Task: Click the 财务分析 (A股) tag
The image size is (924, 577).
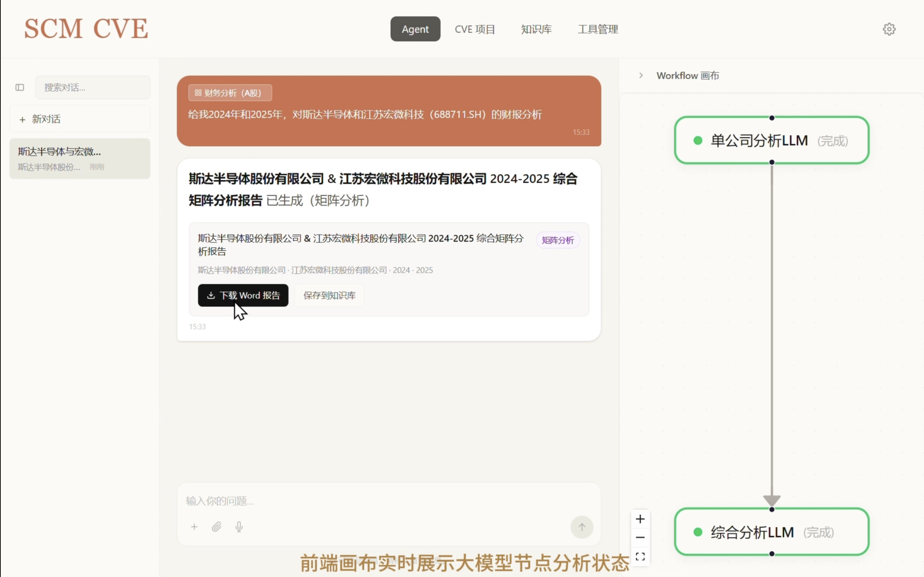Action: point(230,93)
